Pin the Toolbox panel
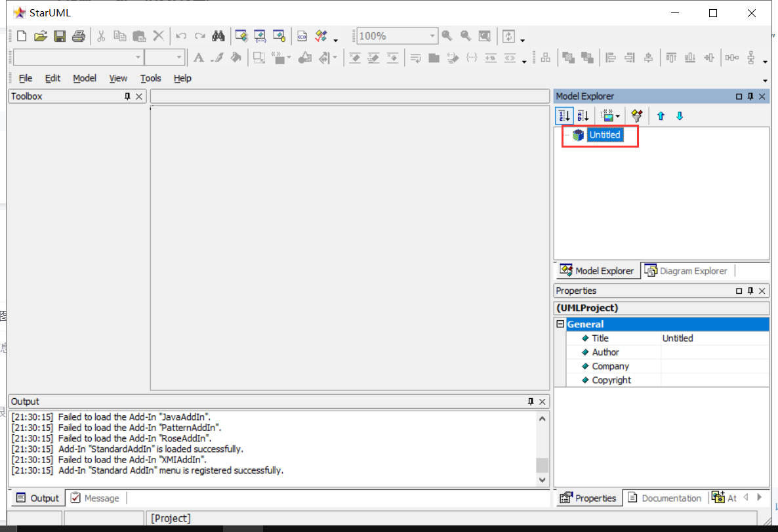 tap(127, 96)
